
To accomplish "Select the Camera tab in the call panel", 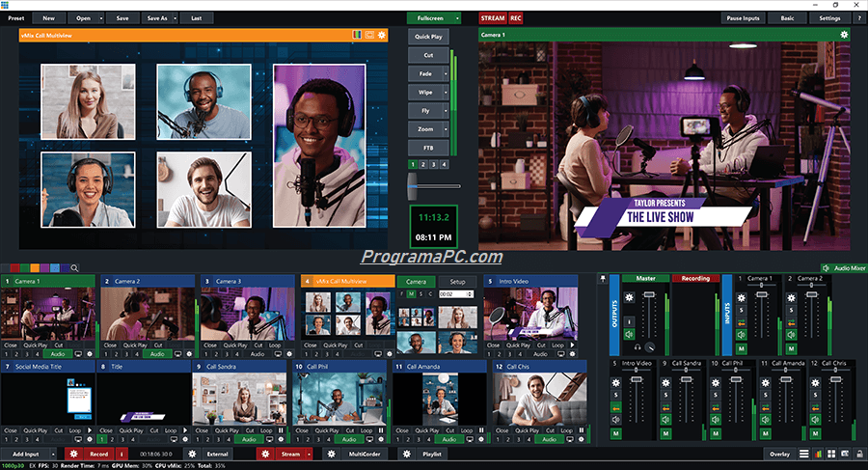I will [x=417, y=281].
